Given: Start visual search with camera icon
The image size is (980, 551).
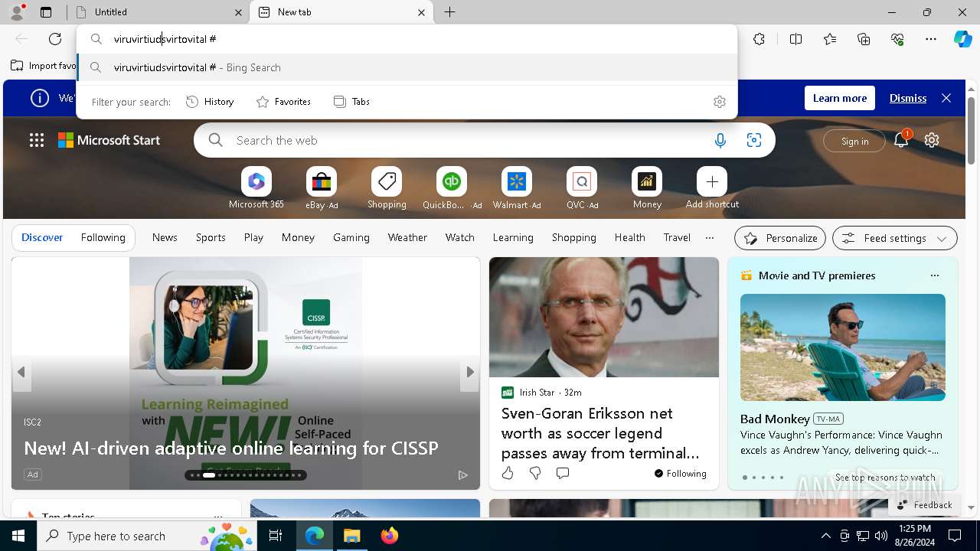Looking at the screenshot, I should [754, 140].
